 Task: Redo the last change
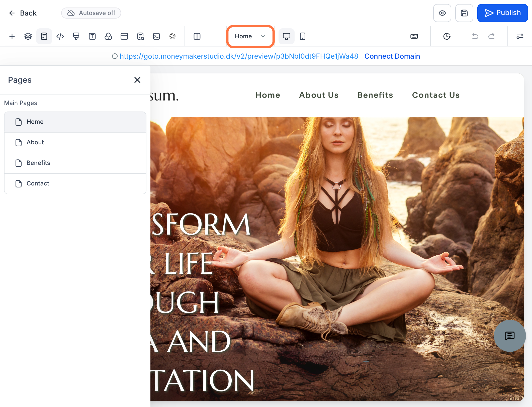pos(491,36)
